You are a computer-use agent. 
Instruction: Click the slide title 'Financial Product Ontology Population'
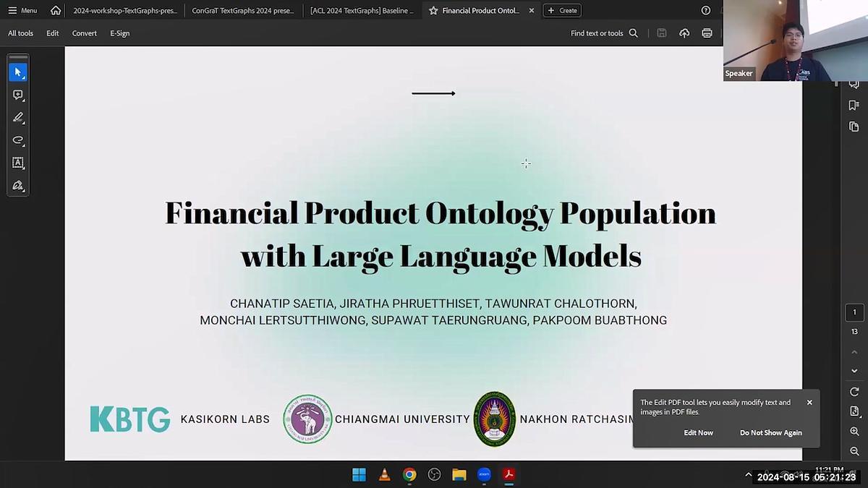[x=441, y=213]
